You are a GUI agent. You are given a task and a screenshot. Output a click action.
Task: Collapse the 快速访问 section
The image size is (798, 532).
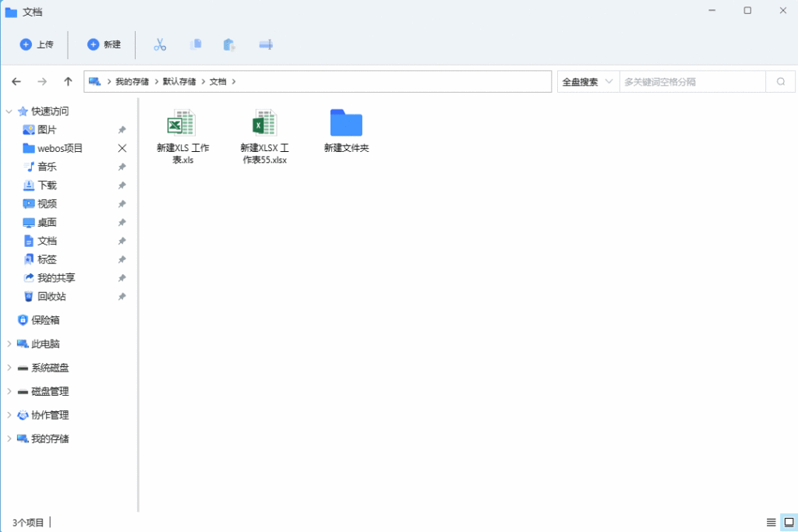pyautogui.click(x=9, y=111)
